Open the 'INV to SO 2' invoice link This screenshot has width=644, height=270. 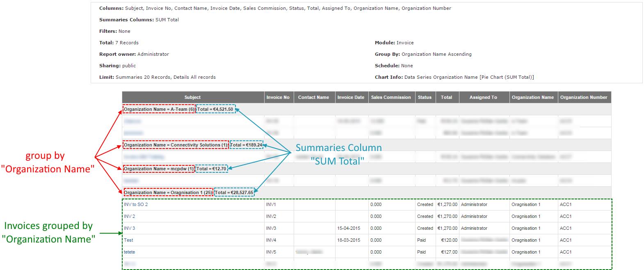(136, 204)
